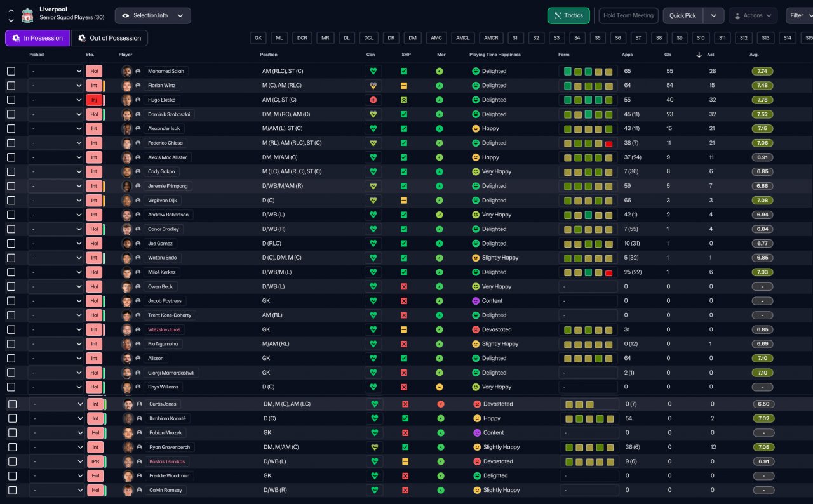Click Curtis Jones's red morale icon
The height and width of the screenshot is (504, 813).
(441, 404)
